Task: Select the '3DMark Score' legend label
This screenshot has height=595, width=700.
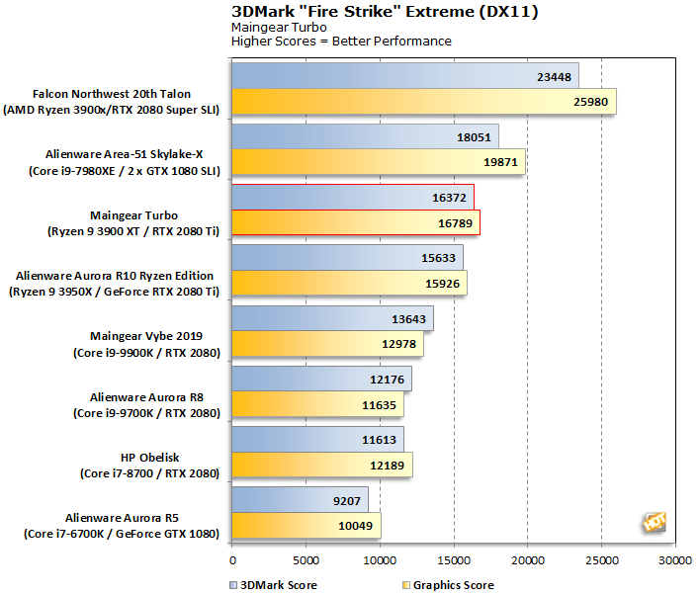Action: (x=279, y=585)
